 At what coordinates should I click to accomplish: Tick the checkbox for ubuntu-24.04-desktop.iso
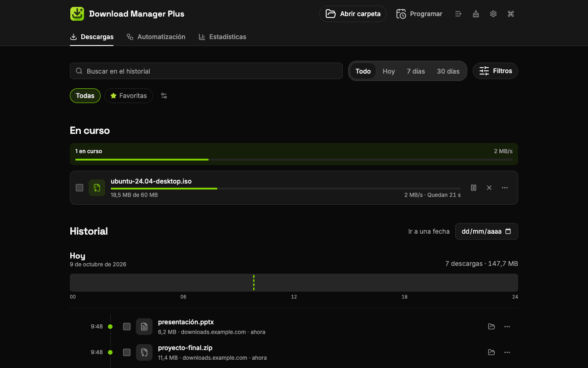coord(79,188)
